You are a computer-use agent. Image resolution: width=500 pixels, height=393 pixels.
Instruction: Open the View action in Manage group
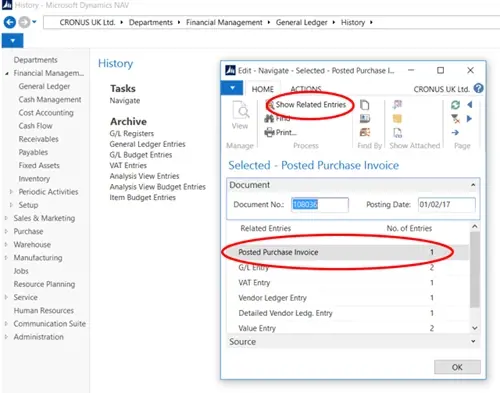(240, 115)
